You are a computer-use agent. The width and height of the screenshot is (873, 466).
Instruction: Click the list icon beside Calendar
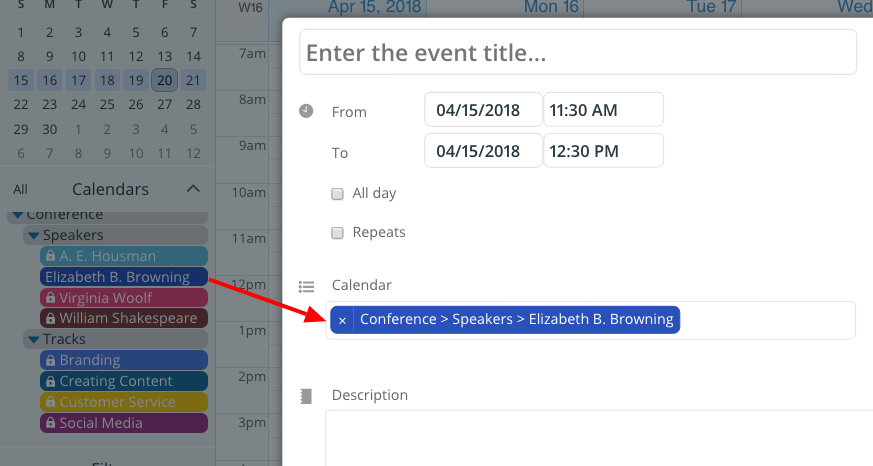(x=307, y=286)
